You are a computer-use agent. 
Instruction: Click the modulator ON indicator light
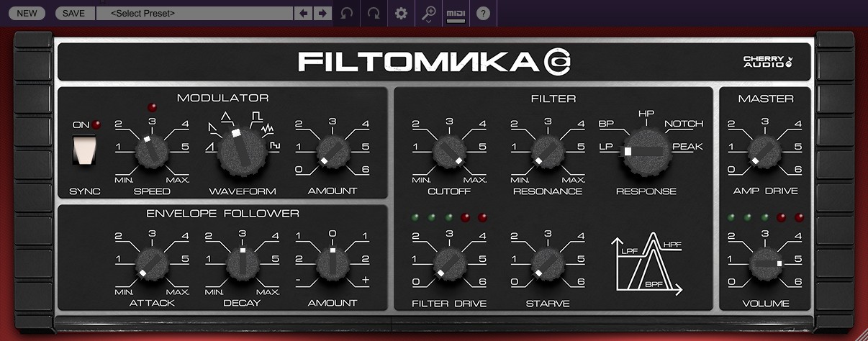pyautogui.click(x=96, y=125)
